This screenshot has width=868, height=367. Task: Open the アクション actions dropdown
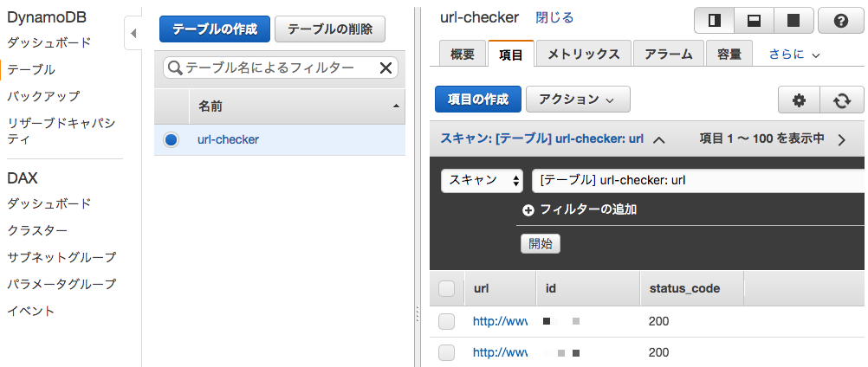point(578,100)
